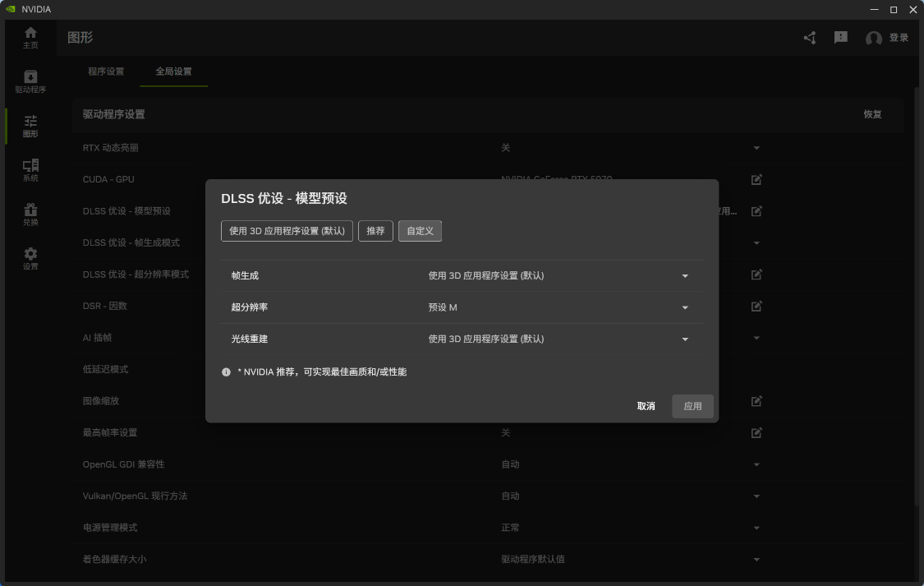Edit the 最高帧率设置 setting
Image resolution: width=924 pixels, height=586 pixels.
click(756, 433)
